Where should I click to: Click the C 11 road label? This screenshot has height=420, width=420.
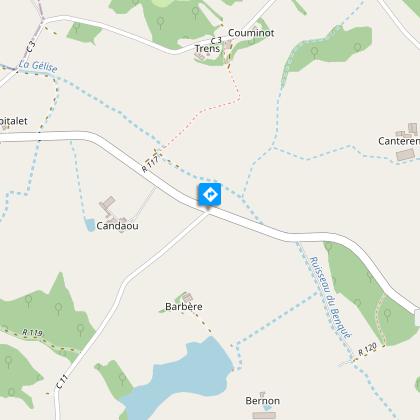pyautogui.click(x=62, y=382)
